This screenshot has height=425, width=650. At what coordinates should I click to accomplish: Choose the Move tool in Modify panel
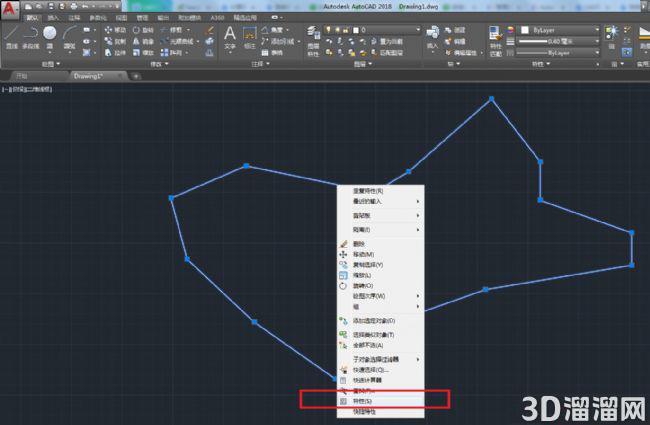115,30
